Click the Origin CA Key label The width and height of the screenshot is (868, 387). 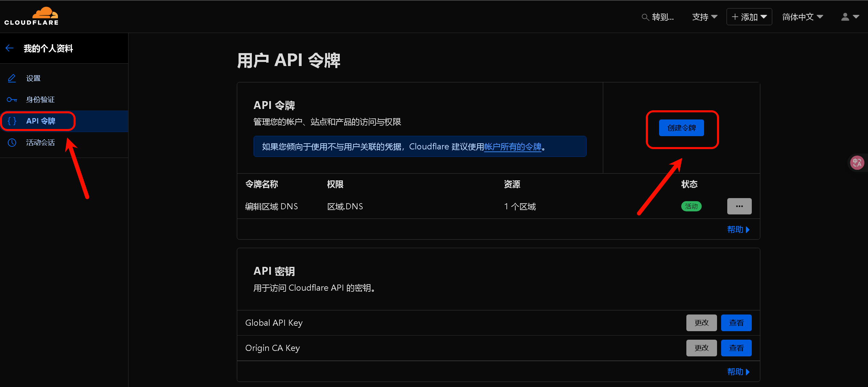[x=273, y=348]
